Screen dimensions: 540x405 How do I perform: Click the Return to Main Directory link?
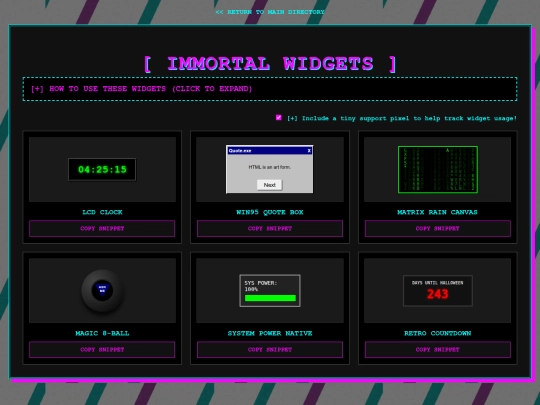pyautogui.click(x=270, y=12)
